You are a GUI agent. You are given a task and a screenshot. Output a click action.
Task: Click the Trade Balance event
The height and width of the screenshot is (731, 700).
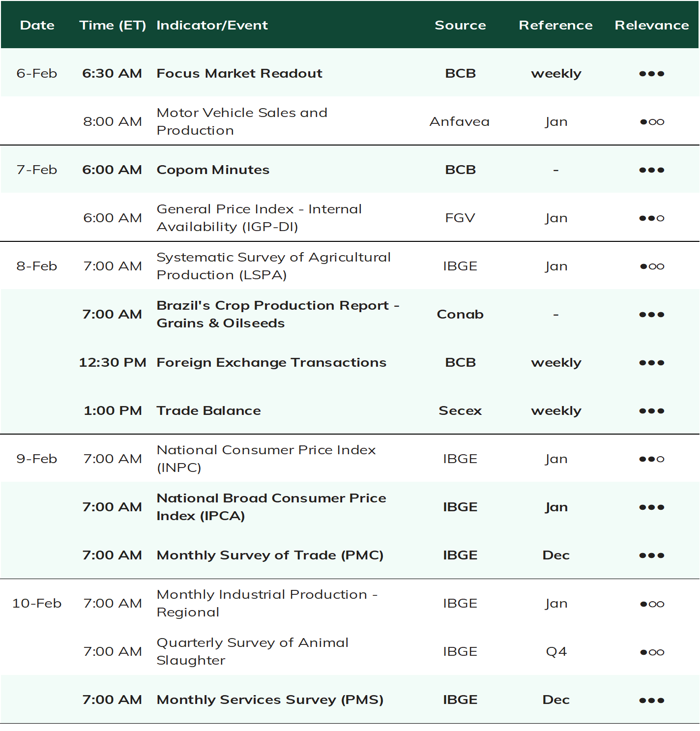click(208, 410)
